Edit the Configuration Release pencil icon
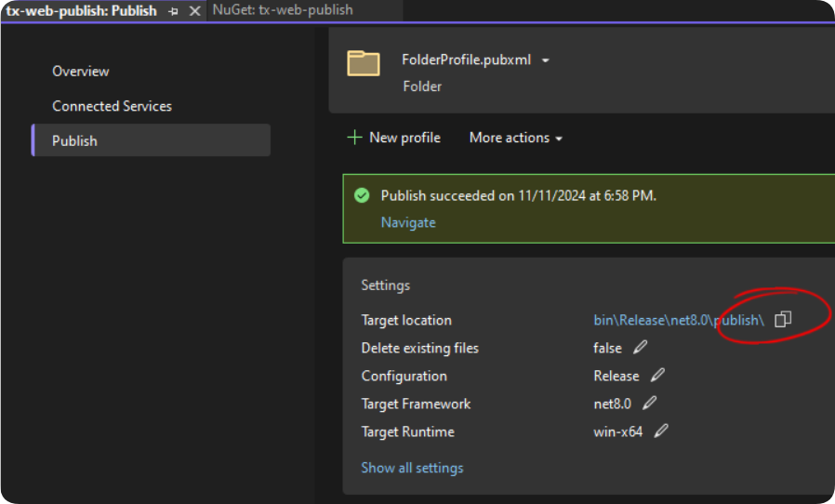Screen dimensions: 835x504 click(657, 375)
